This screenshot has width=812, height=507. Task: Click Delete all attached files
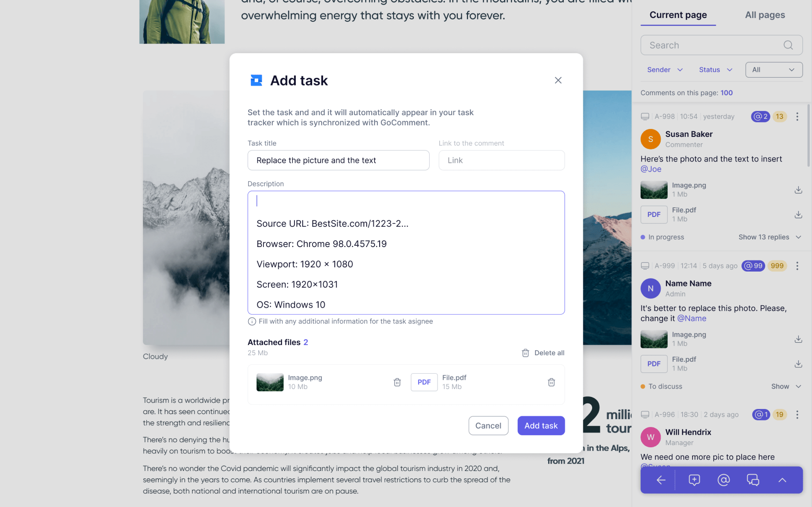pyautogui.click(x=543, y=353)
